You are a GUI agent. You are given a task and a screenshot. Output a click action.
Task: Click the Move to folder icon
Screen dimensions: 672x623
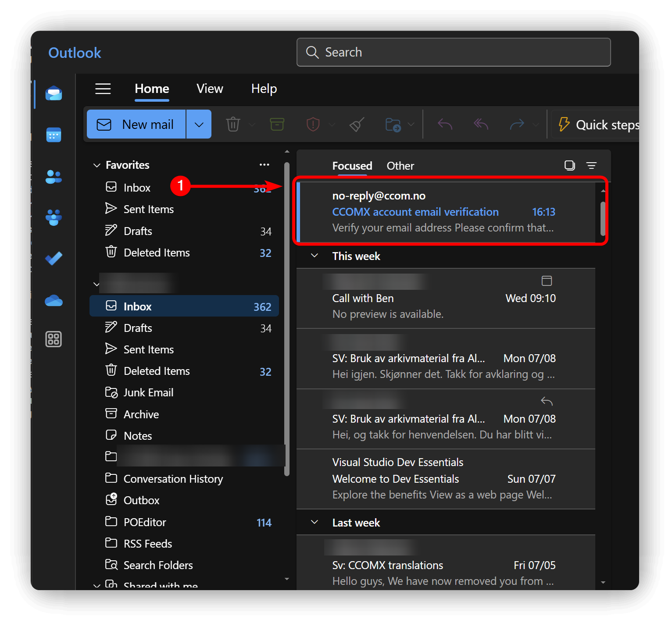(x=393, y=125)
